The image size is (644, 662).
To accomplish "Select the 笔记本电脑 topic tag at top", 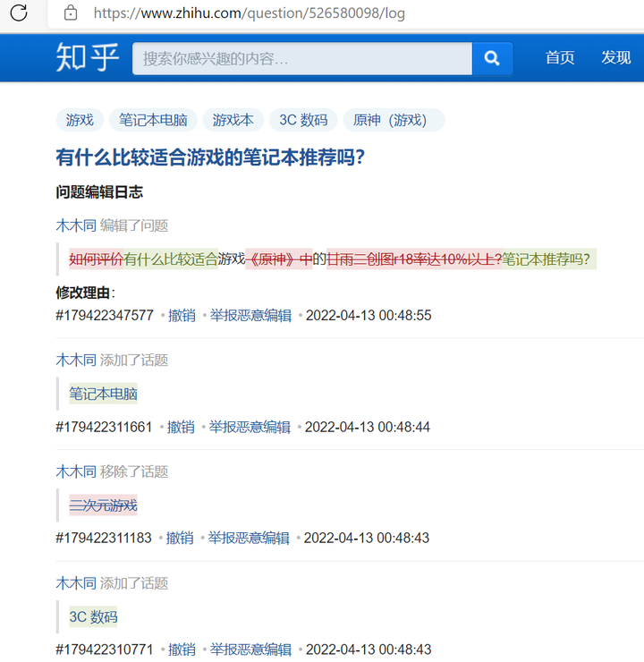I will point(153,120).
